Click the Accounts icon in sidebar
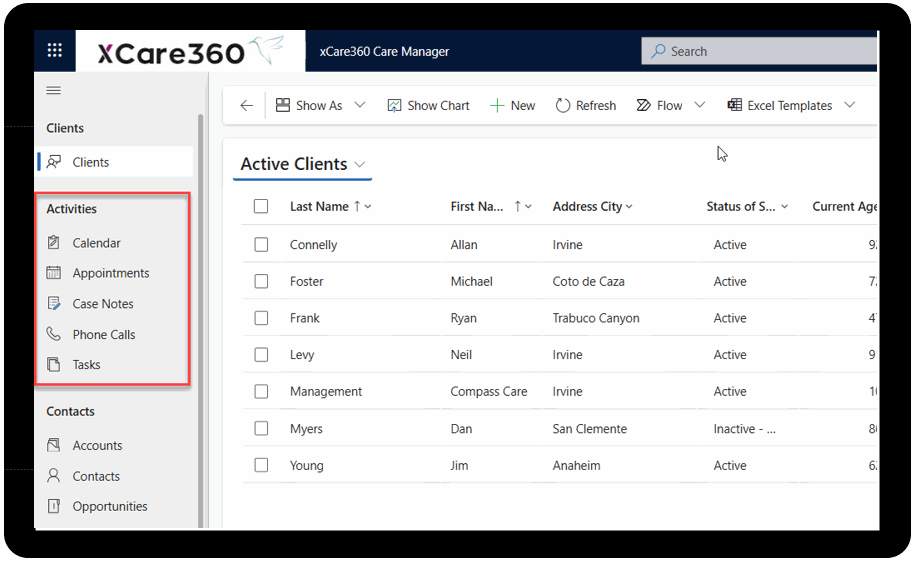 [x=54, y=445]
